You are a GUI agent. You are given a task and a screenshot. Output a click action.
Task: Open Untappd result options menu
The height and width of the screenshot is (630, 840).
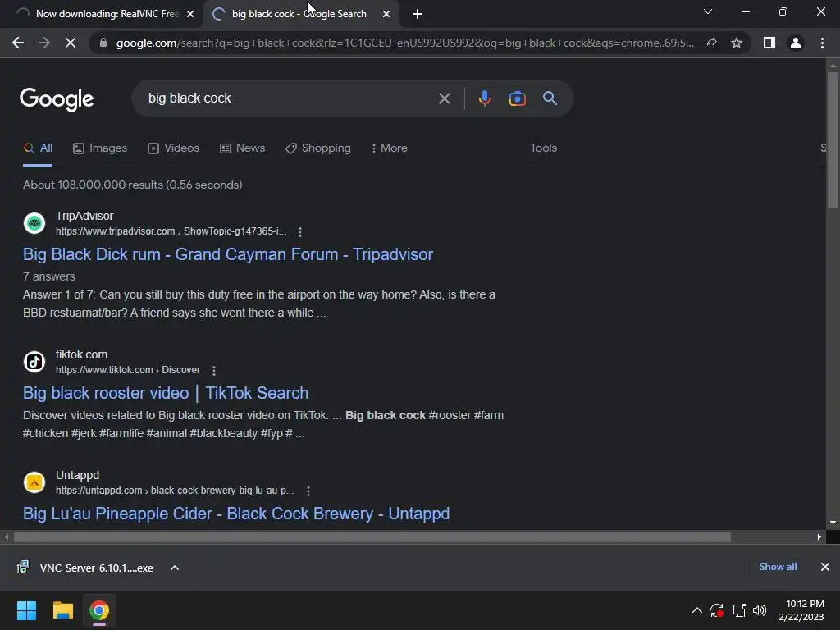(x=308, y=491)
